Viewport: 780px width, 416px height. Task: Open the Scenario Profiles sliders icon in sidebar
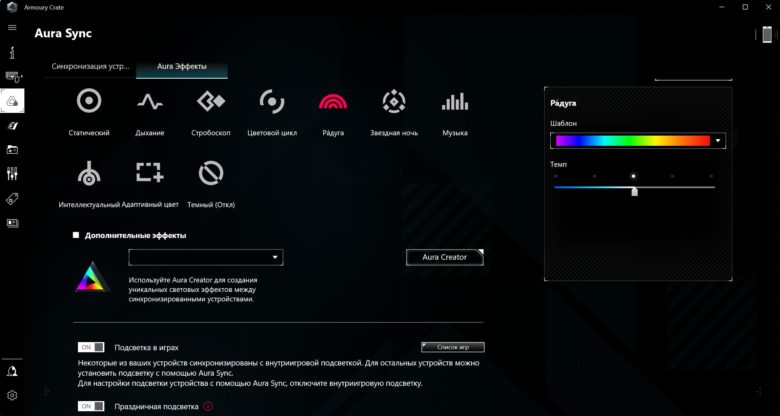(x=12, y=174)
